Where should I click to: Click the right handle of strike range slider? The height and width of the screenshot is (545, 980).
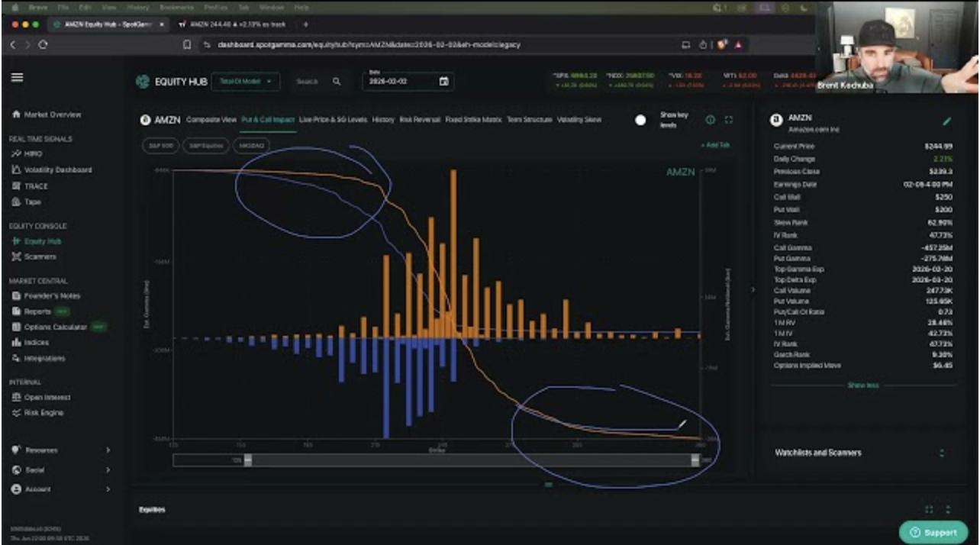coord(695,460)
